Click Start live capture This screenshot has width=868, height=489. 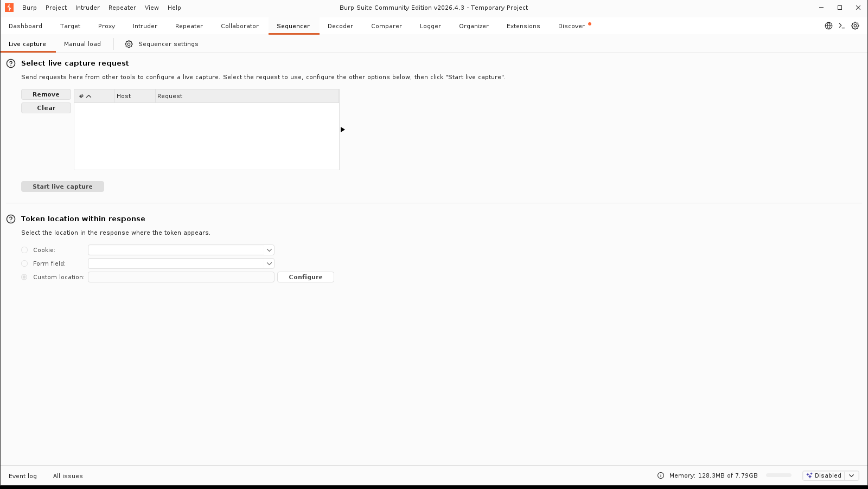pyautogui.click(x=62, y=186)
